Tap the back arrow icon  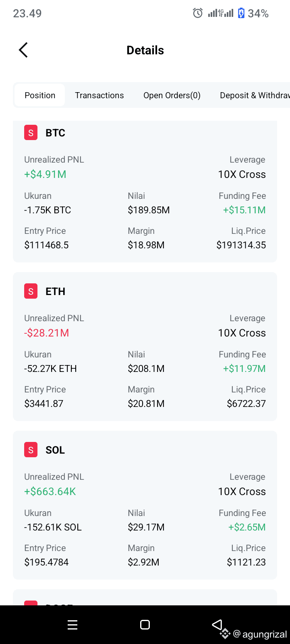coord(23,50)
